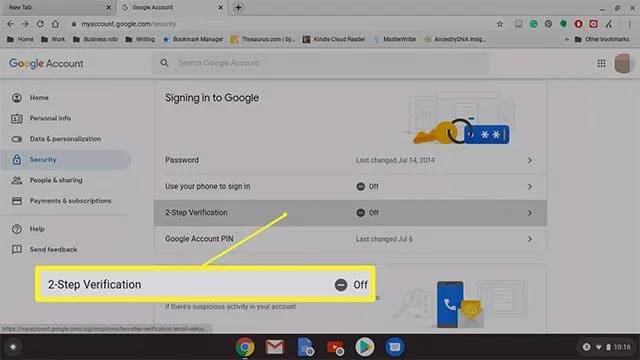
Task: Open the Thesaurus.com bookmark
Action: (x=262, y=39)
